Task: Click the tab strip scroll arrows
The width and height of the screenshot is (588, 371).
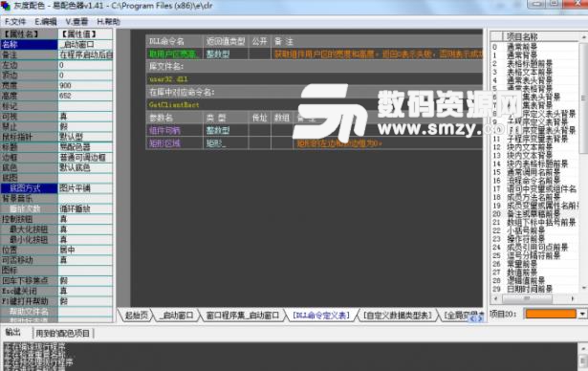Action: (476, 318)
